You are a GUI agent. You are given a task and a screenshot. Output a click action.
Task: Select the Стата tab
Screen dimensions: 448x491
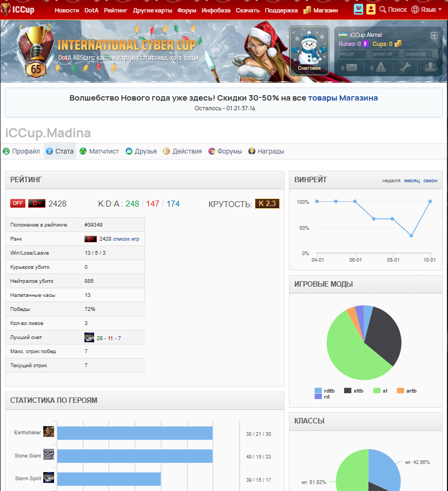click(x=60, y=151)
